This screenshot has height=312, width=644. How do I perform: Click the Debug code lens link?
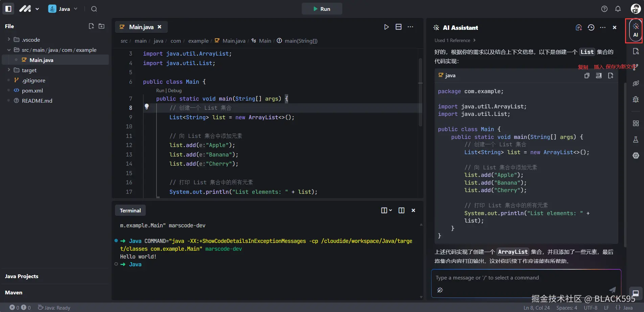tap(175, 90)
